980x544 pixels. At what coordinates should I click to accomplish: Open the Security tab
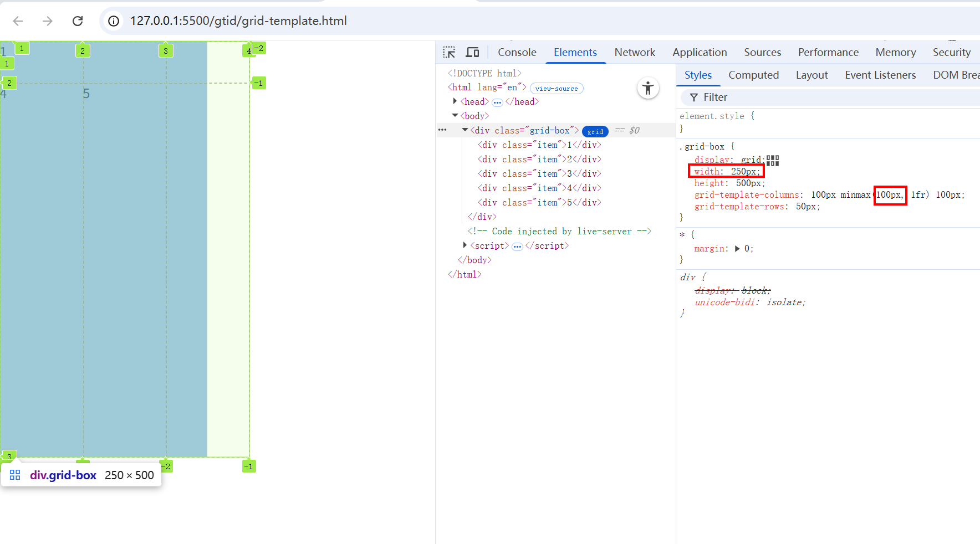[951, 52]
